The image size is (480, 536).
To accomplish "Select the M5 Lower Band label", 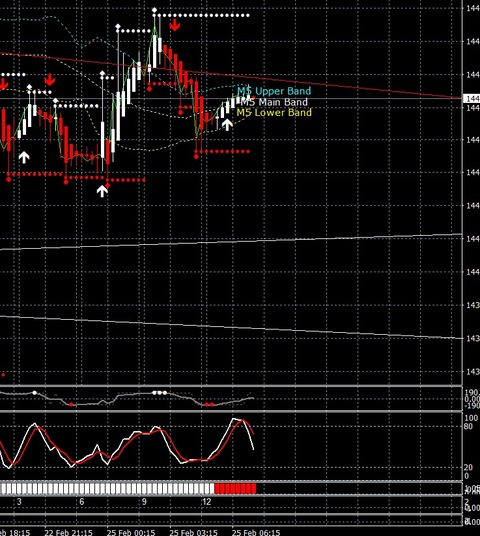I will click(x=274, y=112).
